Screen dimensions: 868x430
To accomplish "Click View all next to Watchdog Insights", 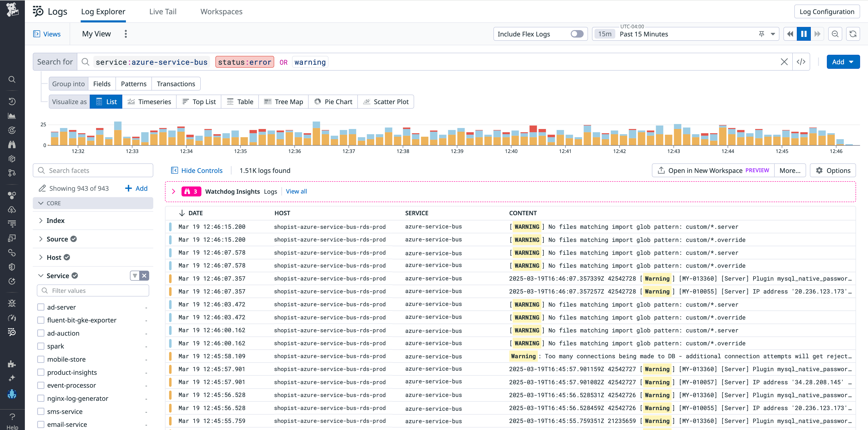I will (296, 191).
